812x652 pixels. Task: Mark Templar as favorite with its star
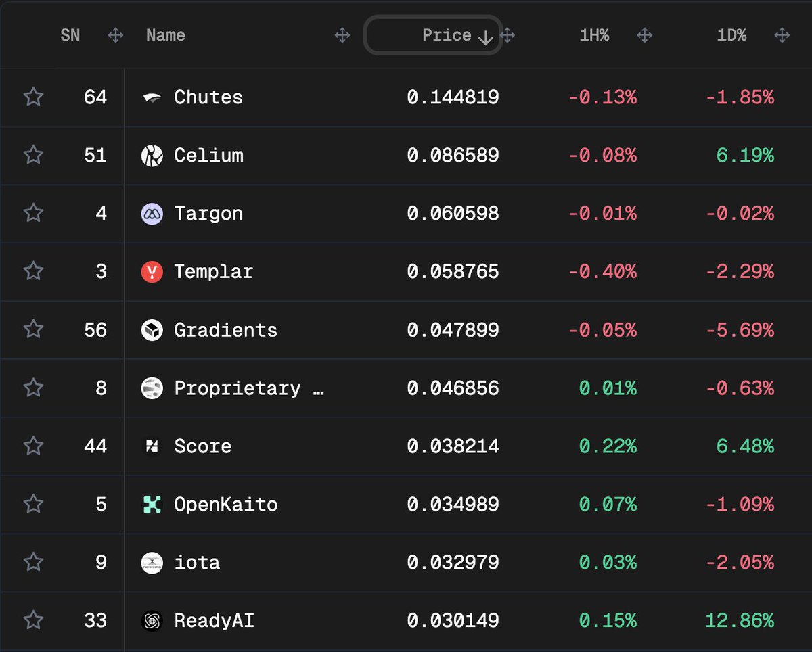click(x=33, y=271)
